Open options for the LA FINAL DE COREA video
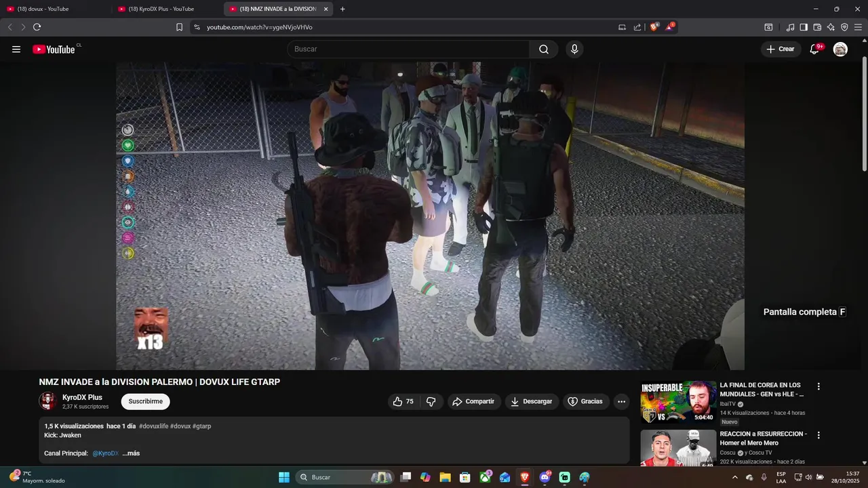The width and height of the screenshot is (868, 488). pos(818,386)
